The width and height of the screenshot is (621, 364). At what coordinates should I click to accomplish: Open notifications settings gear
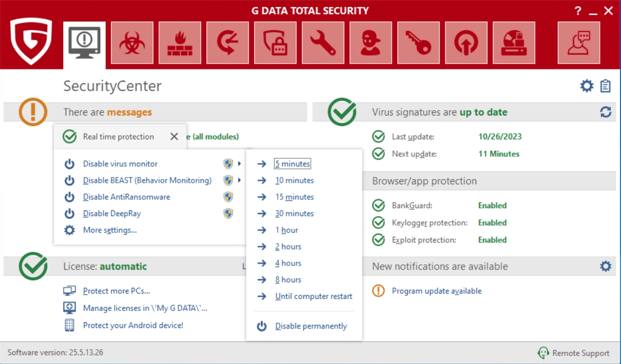coord(606,266)
